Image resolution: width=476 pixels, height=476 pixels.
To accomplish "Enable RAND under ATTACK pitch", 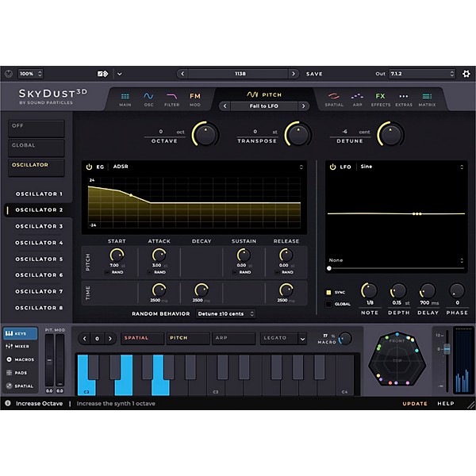I will pos(150,272).
